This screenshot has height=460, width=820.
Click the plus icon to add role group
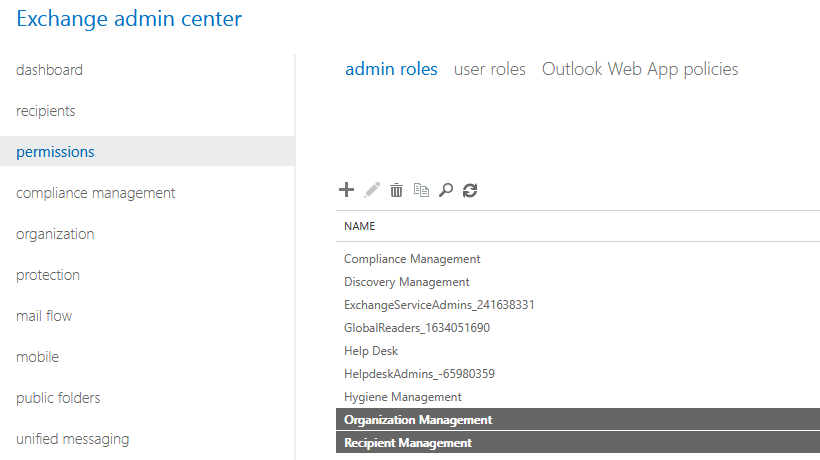[346, 190]
